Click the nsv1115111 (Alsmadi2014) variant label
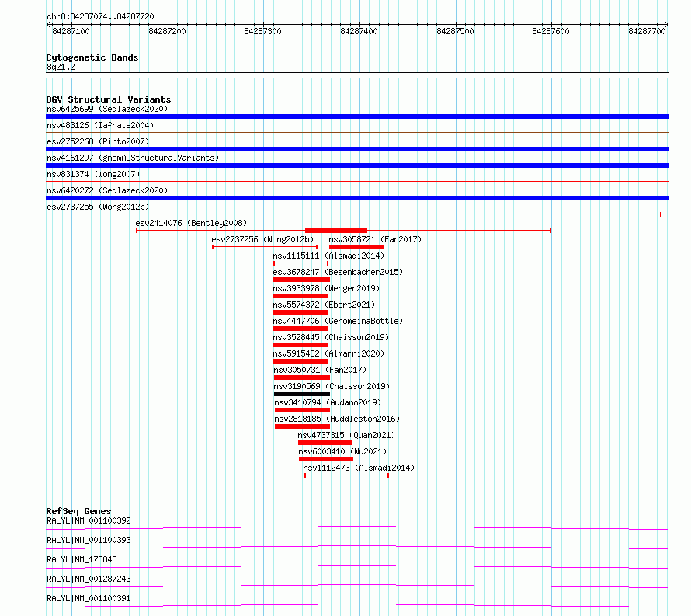Viewport: 691px width, 616px height. 328,256
